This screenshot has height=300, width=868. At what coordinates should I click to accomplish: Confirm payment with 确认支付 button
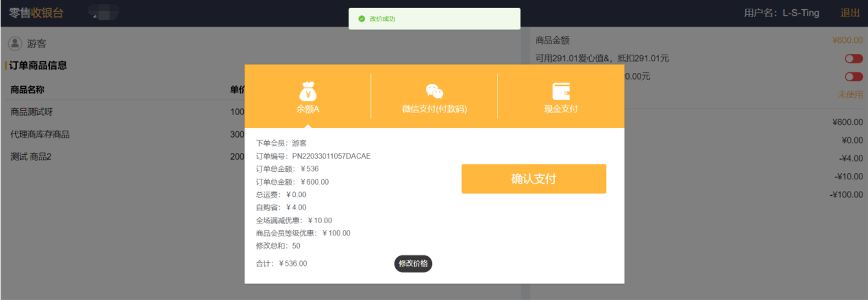(x=534, y=179)
